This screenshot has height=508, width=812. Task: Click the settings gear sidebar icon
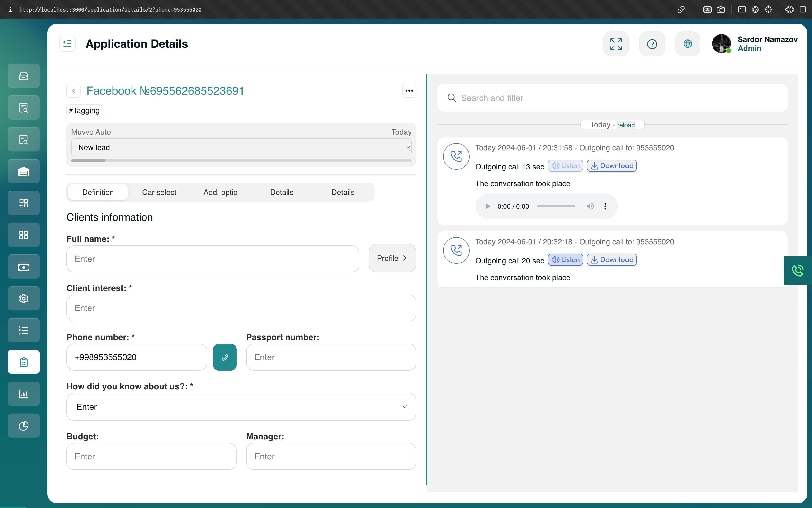[x=24, y=298]
